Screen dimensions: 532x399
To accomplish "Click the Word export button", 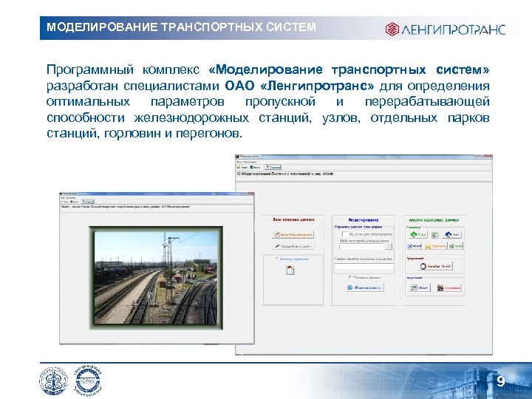I will click(x=415, y=246).
